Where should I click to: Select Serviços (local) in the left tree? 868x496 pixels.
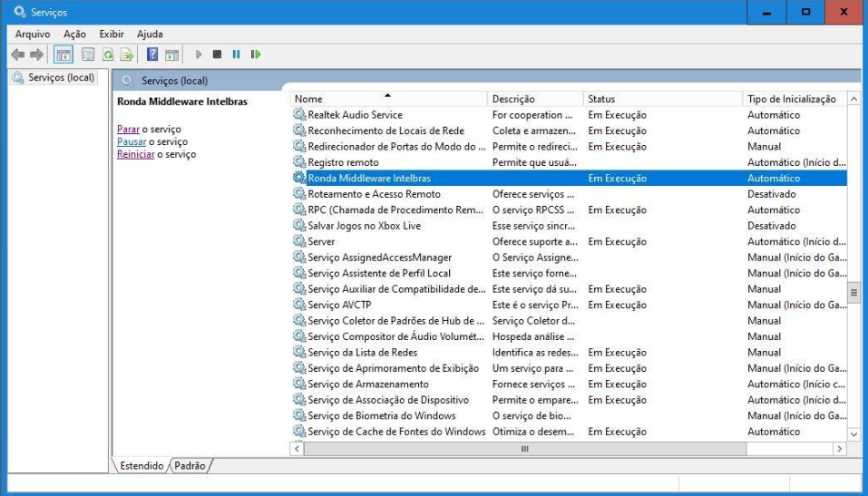[60, 78]
